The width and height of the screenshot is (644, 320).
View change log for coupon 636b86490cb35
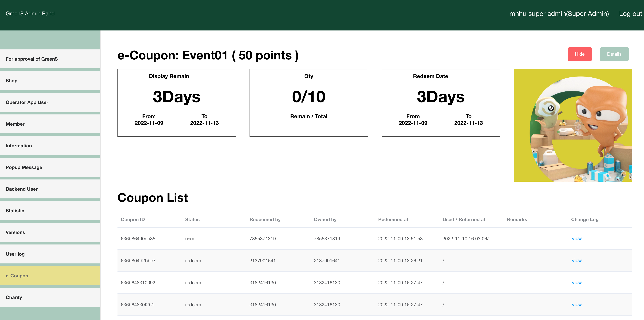click(576, 239)
